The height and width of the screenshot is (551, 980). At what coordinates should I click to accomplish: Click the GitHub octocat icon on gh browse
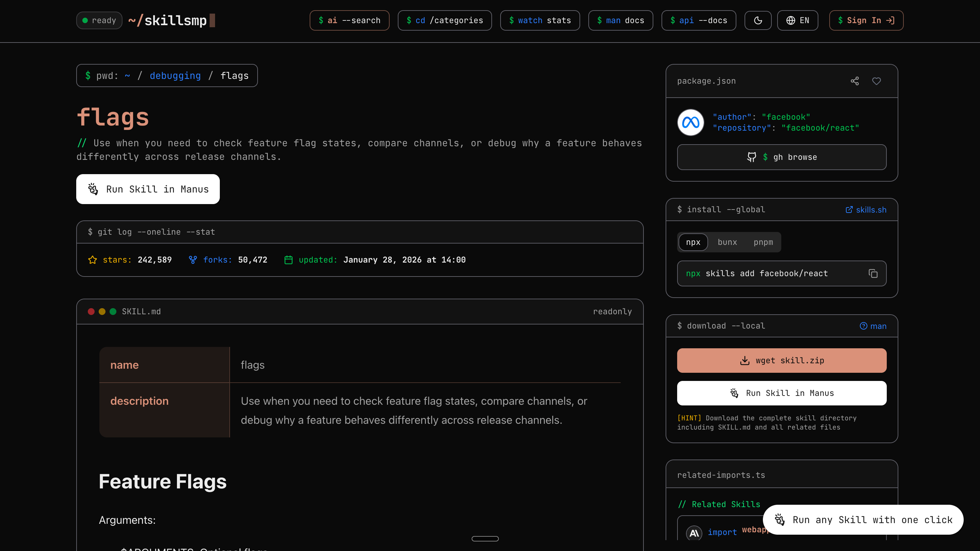751,157
